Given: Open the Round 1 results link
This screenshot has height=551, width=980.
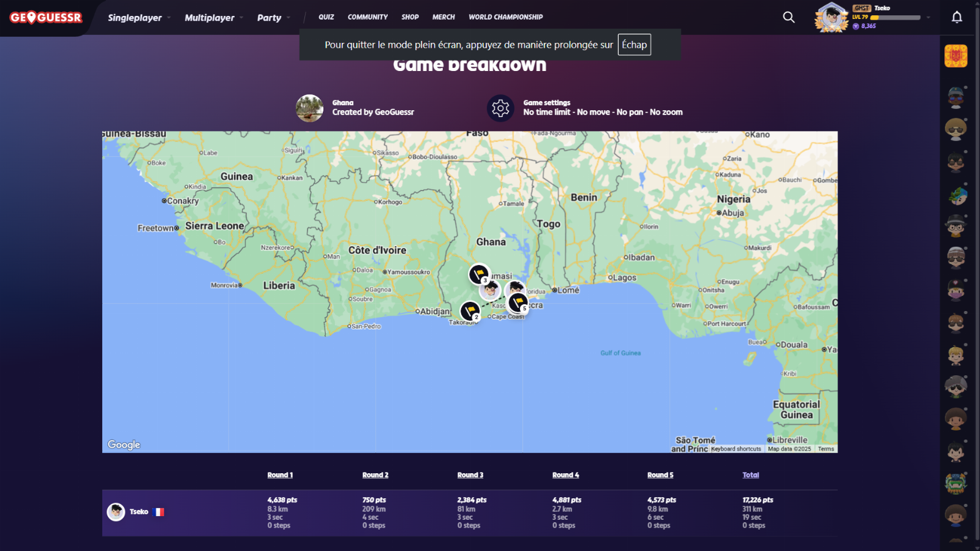Looking at the screenshot, I should 280,475.
